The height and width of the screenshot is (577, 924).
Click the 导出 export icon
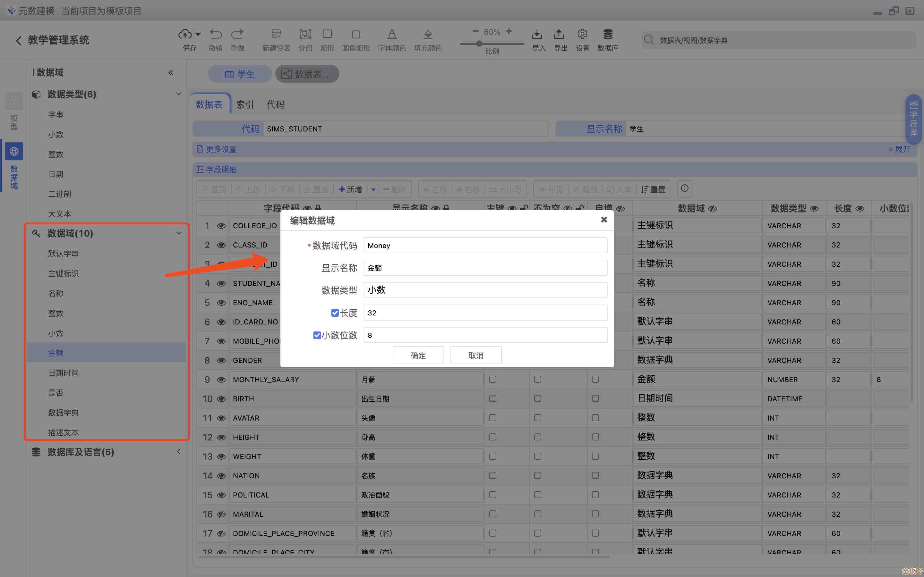coord(559,34)
